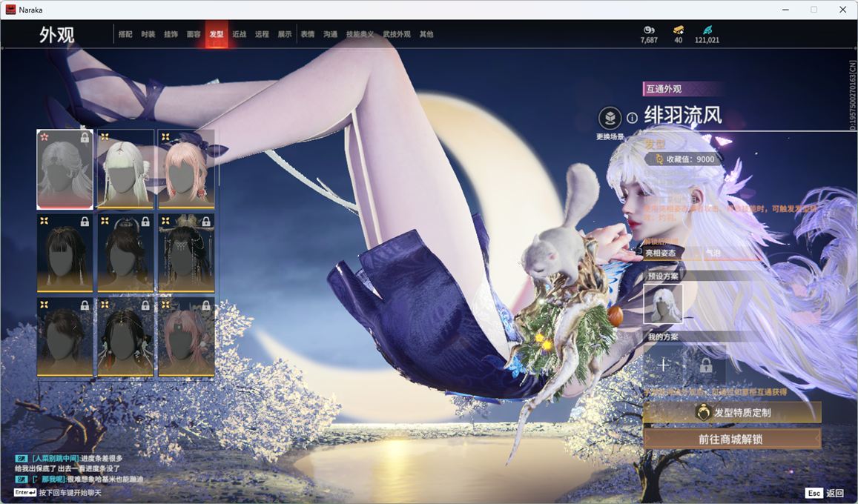Select the selected white wavy hairstyle thumbnail
The image size is (858, 504).
point(65,169)
